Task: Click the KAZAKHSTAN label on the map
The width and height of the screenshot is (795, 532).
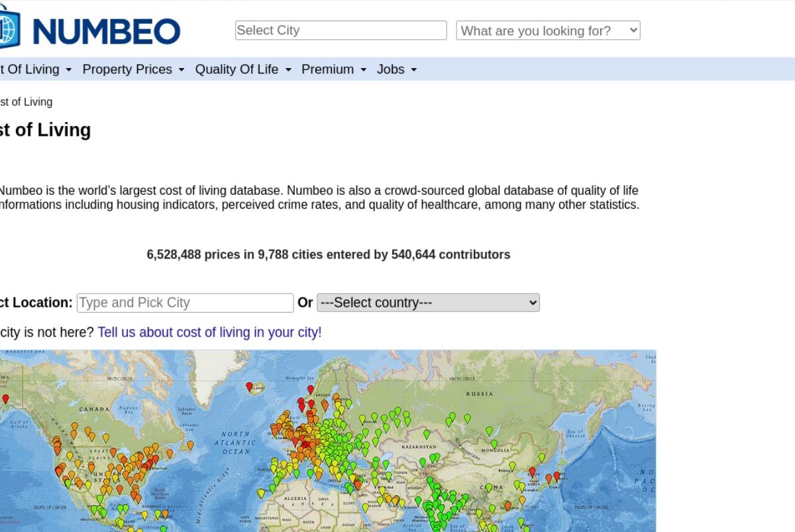Action: pyautogui.click(x=419, y=447)
